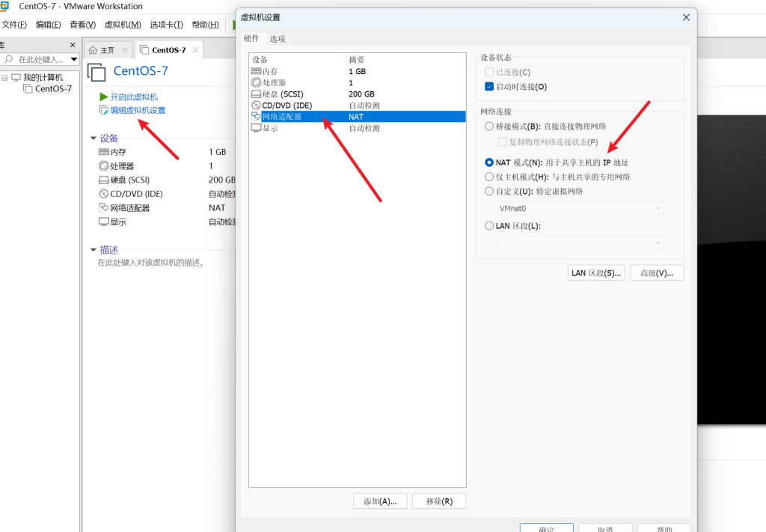Open the 虚拟机(M) menu
This screenshot has height=532, width=766.
(x=123, y=25)
